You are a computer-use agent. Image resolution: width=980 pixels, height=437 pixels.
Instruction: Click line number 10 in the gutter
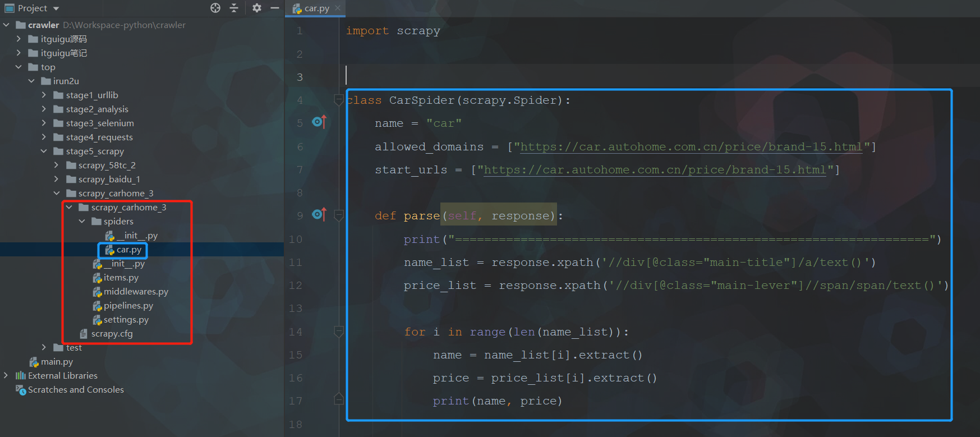pos(296,239)
